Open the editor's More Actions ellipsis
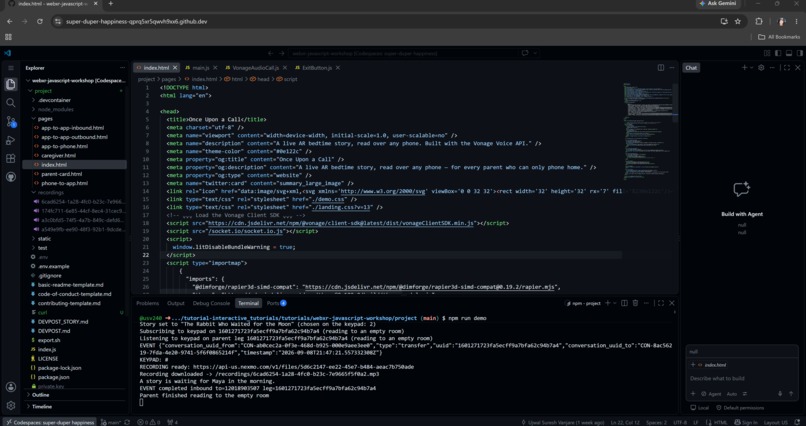Image resolution: width=806 pixels, height=426 pixels. [x=671, y=68]
